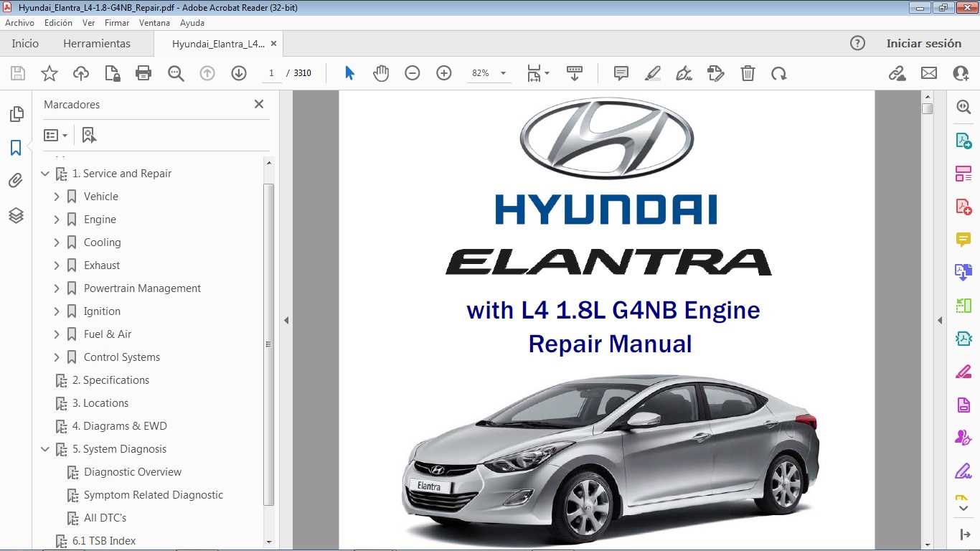Open the sign document pen tool
The image size is (980, 551).
coord(684,73)
